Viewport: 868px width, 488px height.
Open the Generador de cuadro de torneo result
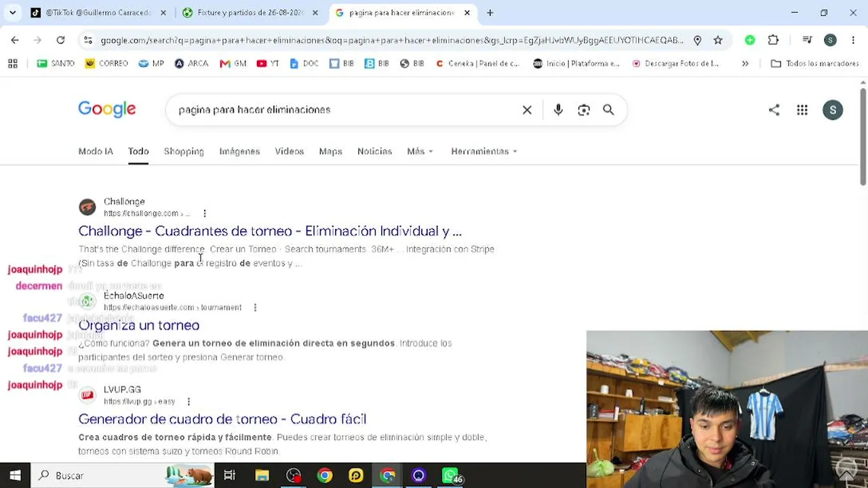click(222, 419)
